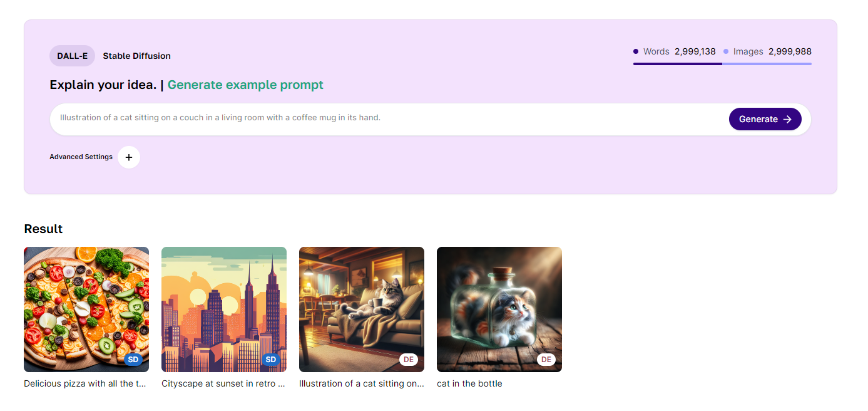Click the Generate example prompt link
This screenshot has width=868, height=411.
[245, 85]
